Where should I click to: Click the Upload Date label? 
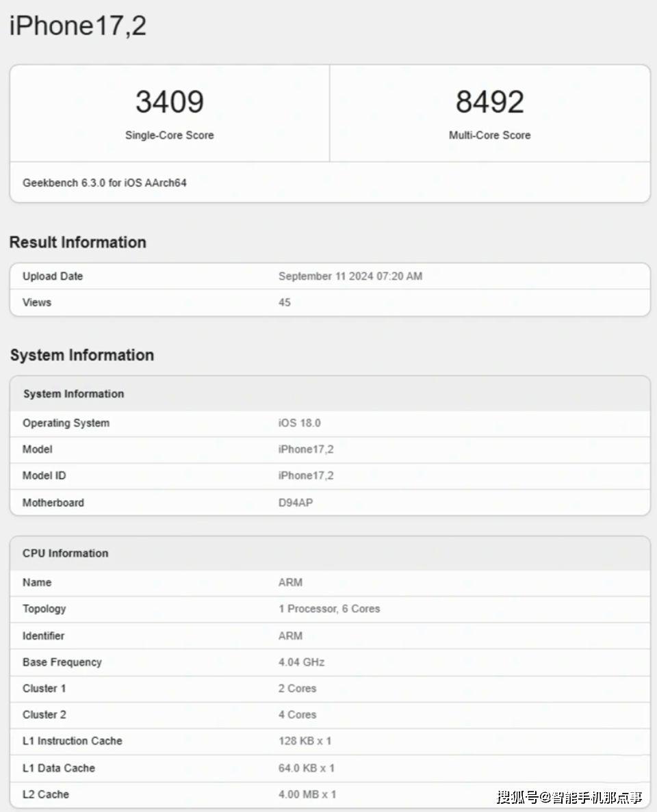[x=53, y=276]
